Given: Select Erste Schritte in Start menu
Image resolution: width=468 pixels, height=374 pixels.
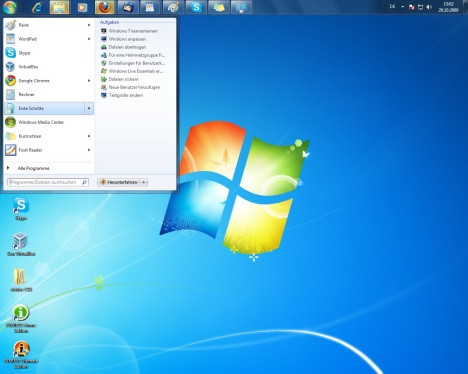Looking at the screenshot, I should pyautogui.click(x=44, y=108).
